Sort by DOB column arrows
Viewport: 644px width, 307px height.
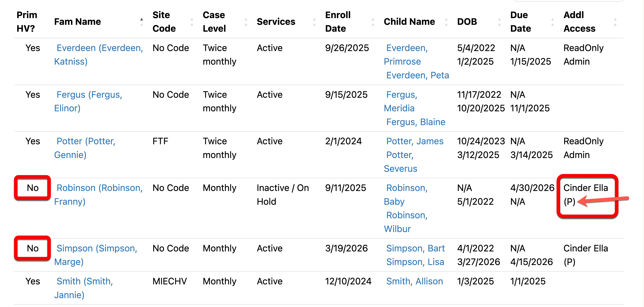click(x=499, y=22)
